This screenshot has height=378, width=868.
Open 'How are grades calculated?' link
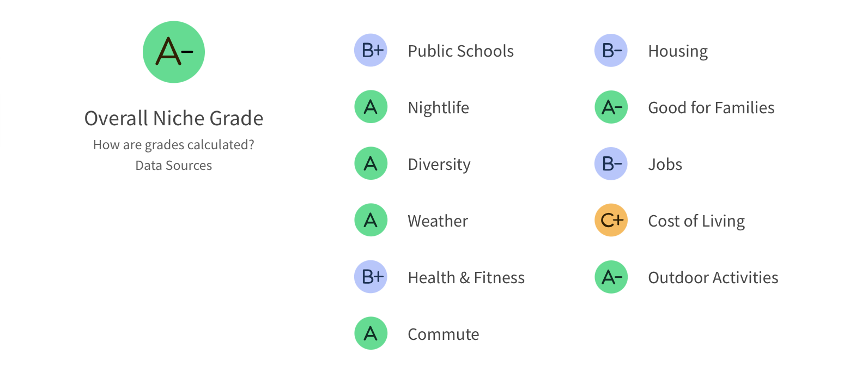174,145
